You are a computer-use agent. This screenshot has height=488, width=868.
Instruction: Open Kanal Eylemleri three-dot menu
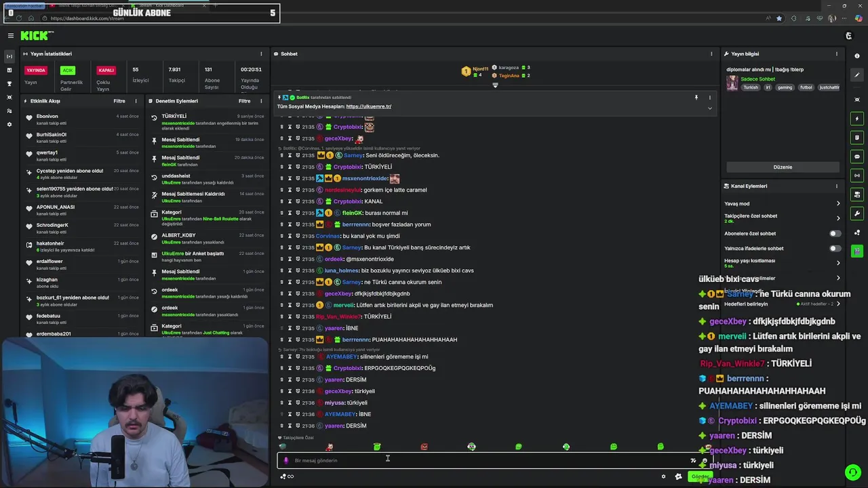point(837,186)
